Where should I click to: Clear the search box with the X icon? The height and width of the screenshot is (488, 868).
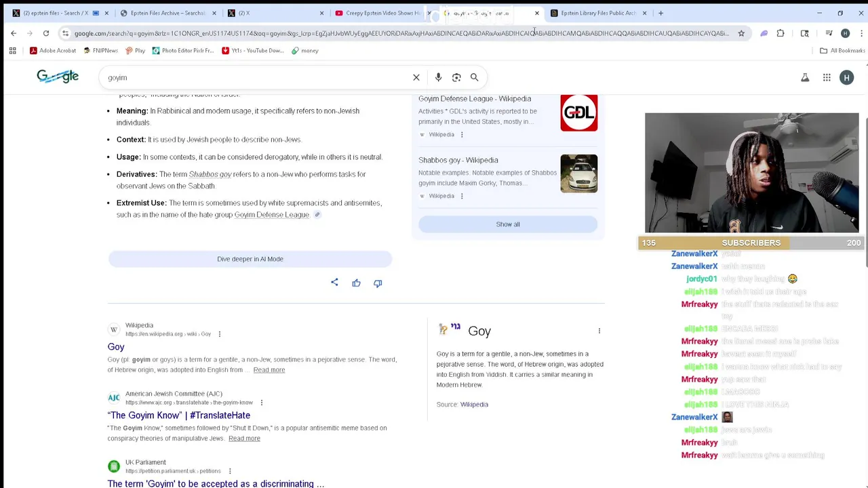click(416, 77)
